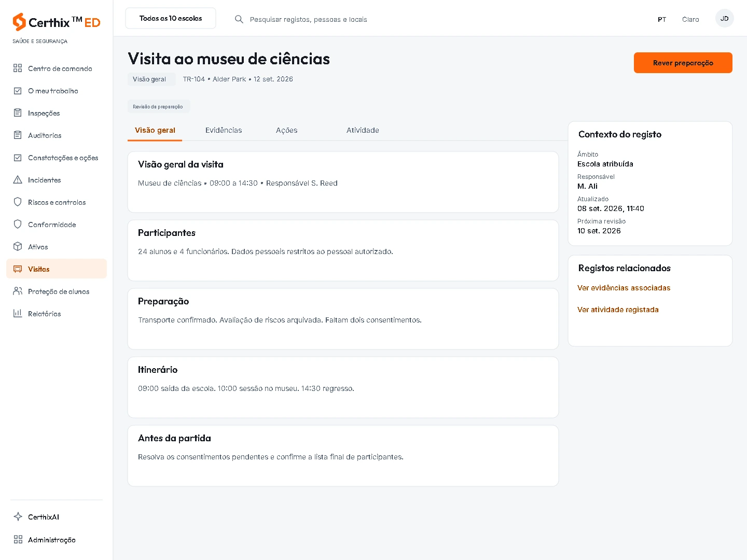Image resolution: width=747 pixels, height=560 pixels.
Task: Open the Ativos cube icon
Action: coord(18,247)
